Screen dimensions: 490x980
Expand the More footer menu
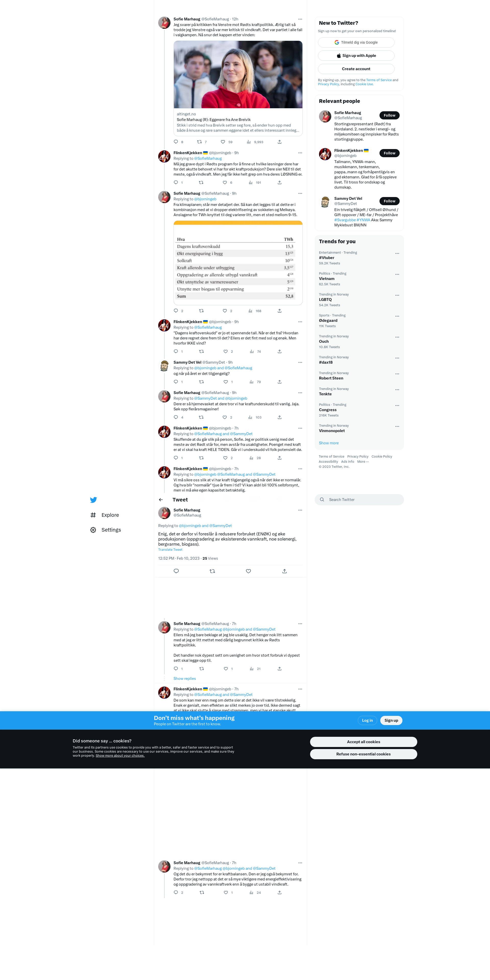(x=363, y=461)
